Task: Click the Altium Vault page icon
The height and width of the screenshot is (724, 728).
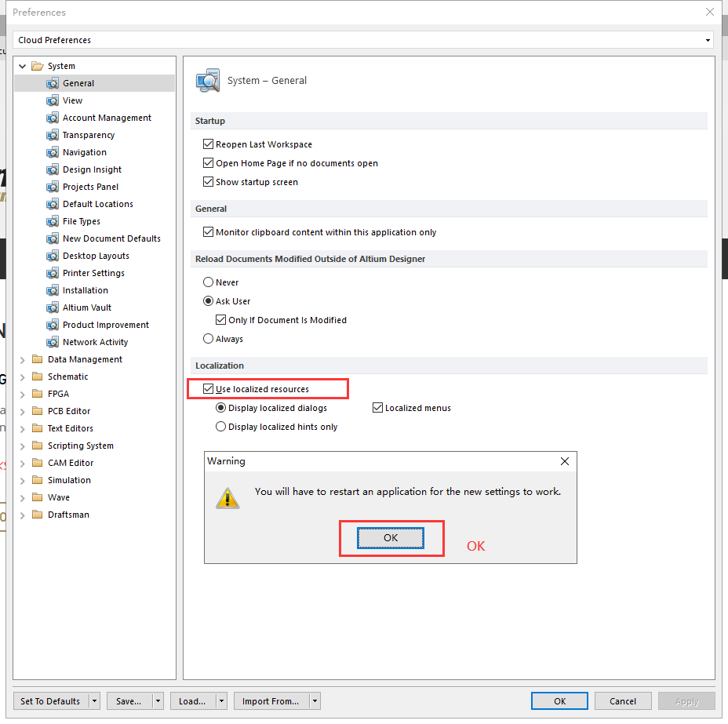Action: [x=53, y=307]
